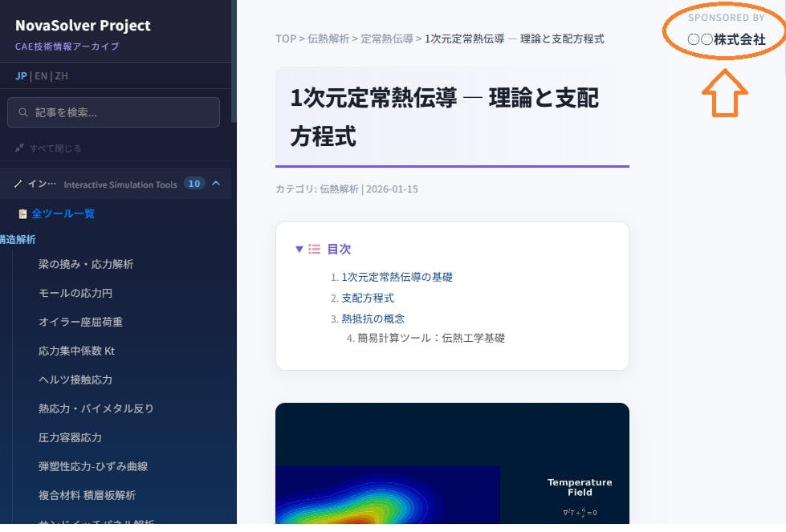786x532 pixels.
Task: Click the list icon next to 目次
Action: [314, 250]
